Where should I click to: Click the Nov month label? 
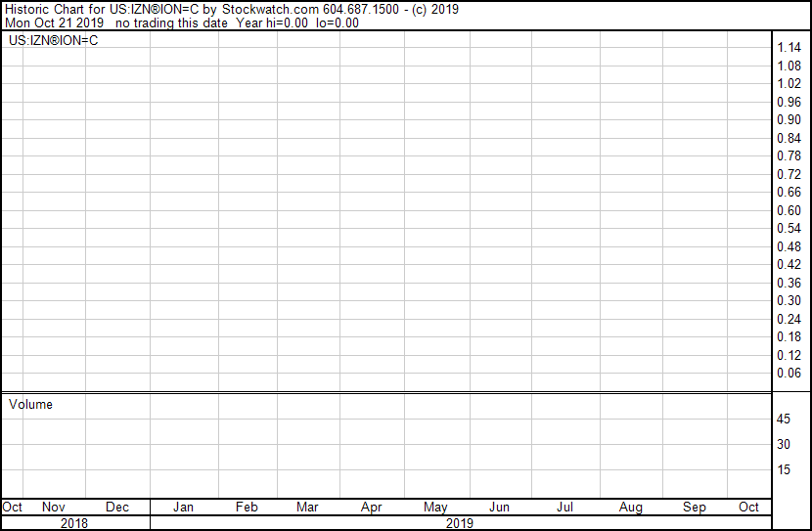[54, 507]
